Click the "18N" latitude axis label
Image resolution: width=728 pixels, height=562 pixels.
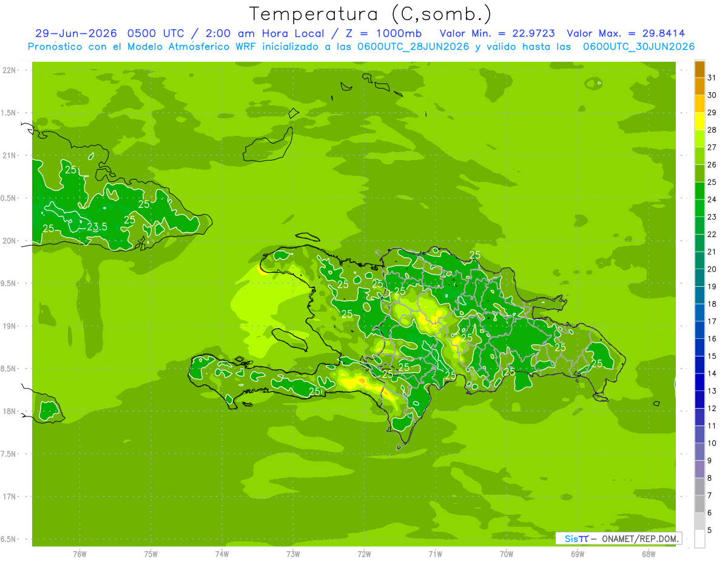point(9,411)
